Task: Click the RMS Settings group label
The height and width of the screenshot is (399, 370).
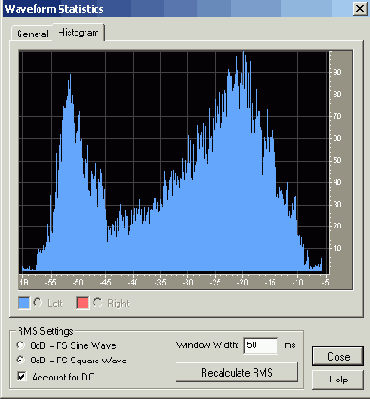Action: click(x=45, y=331)
